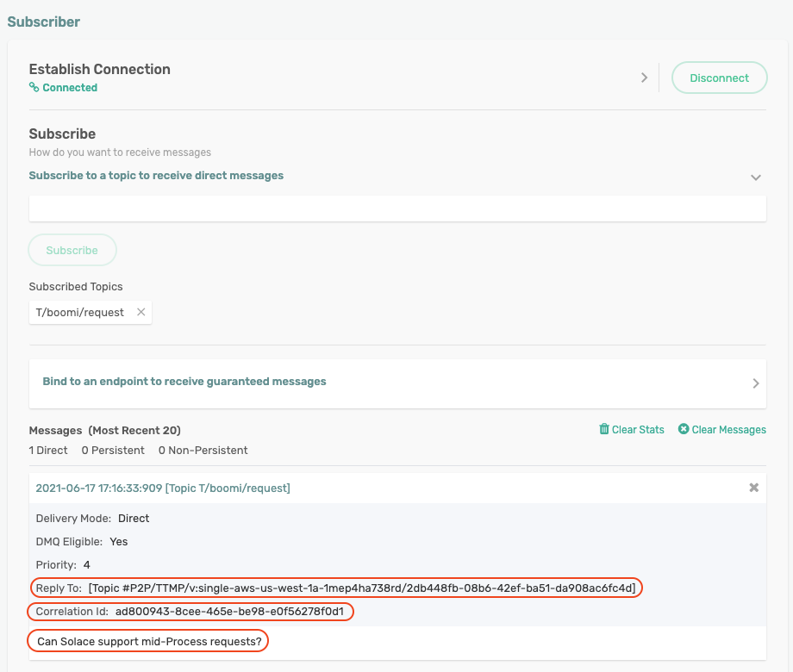The width and height of the screenshot is (793, 672).
Task: Collapse the topic subscription dropdown chevron
Action: 755,177
